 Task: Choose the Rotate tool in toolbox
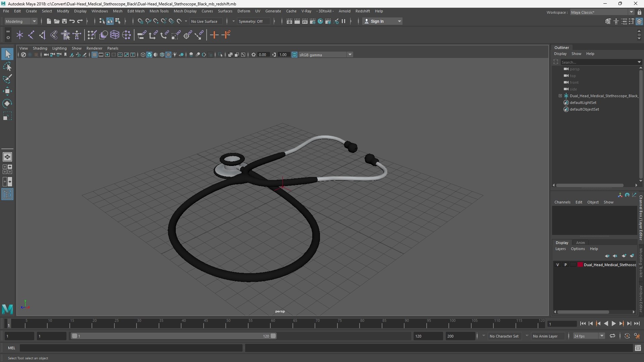coord(7,104)
